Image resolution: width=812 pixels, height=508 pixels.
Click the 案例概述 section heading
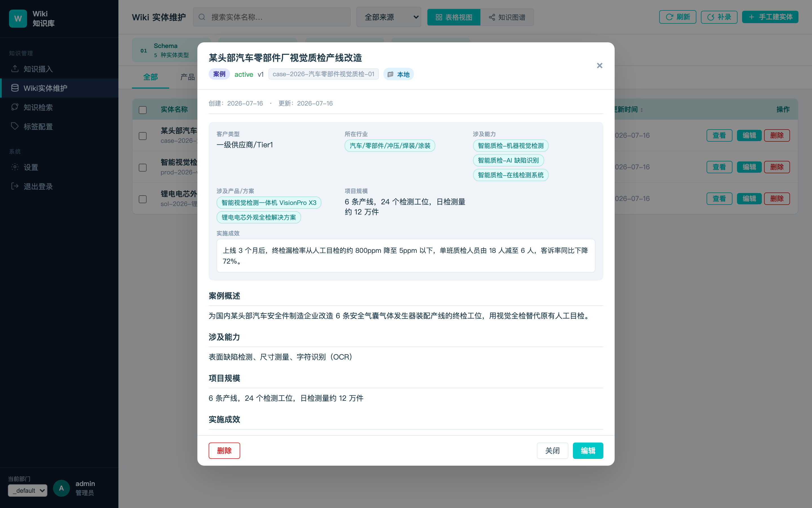point(224,296)
